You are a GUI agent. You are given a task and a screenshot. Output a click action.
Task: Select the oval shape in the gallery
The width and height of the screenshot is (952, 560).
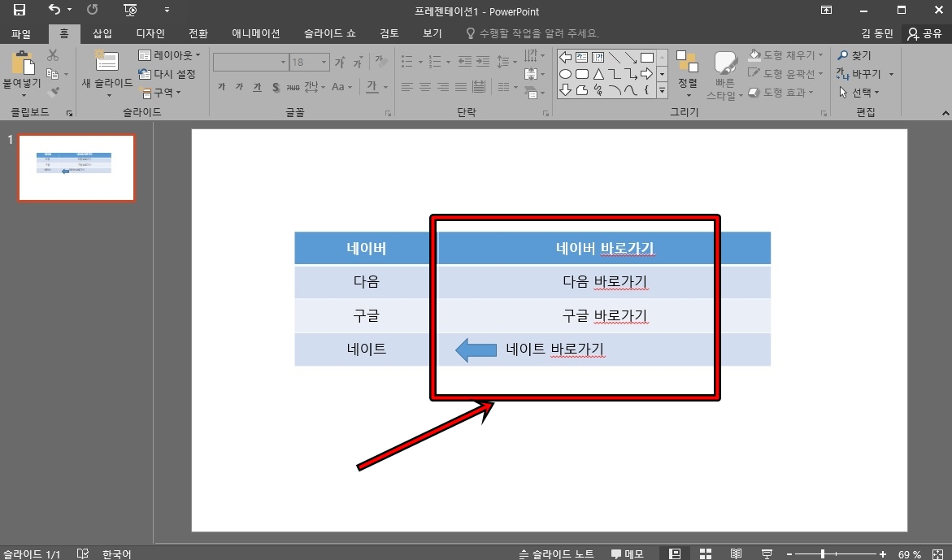565,74
